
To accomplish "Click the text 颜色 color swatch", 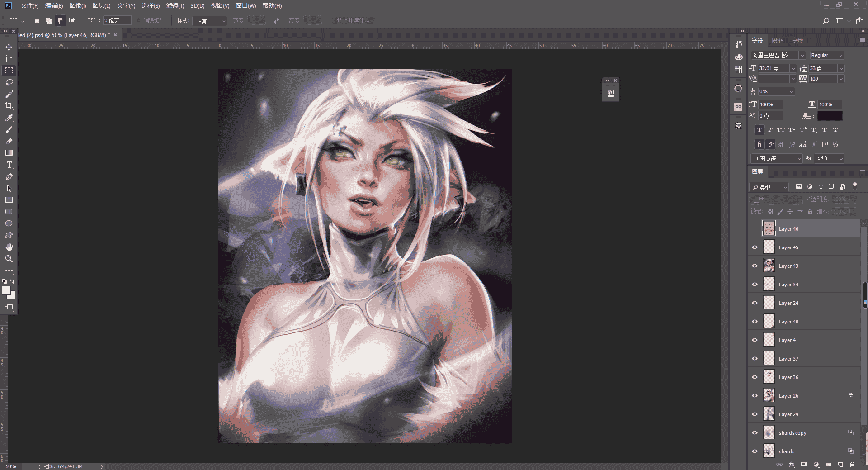I will point(830,116).
